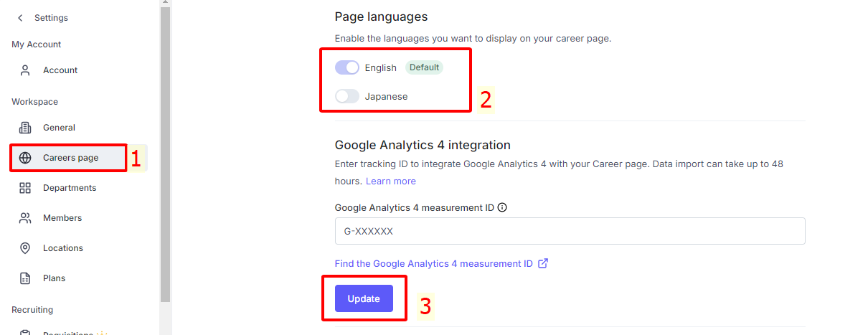Viewport: 868px width, 335px height.
Task: Click the Account person icon
Action: (25, 70)
